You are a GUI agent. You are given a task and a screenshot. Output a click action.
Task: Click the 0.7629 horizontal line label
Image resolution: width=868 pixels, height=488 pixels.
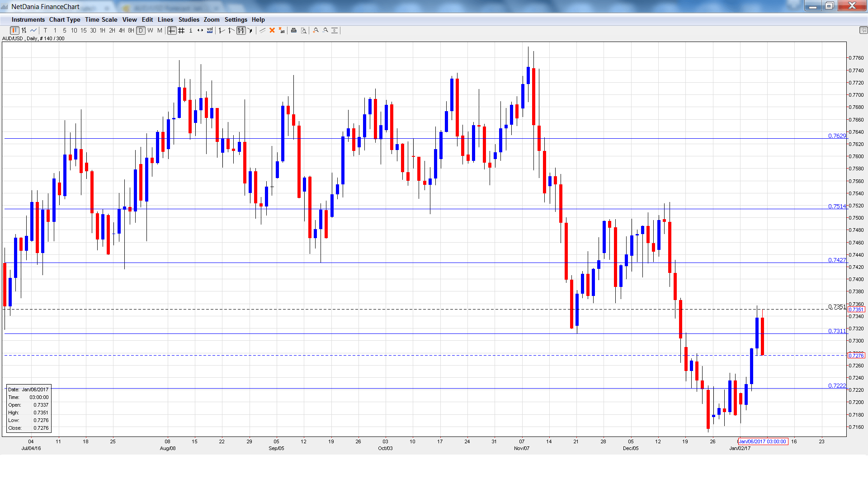tap(836, 136)
